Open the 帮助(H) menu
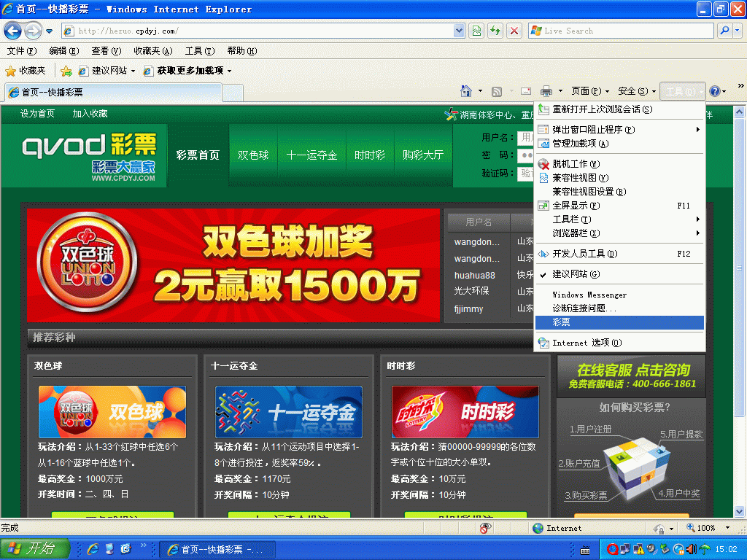Screen dimensions: 747x560 (242, 51)
